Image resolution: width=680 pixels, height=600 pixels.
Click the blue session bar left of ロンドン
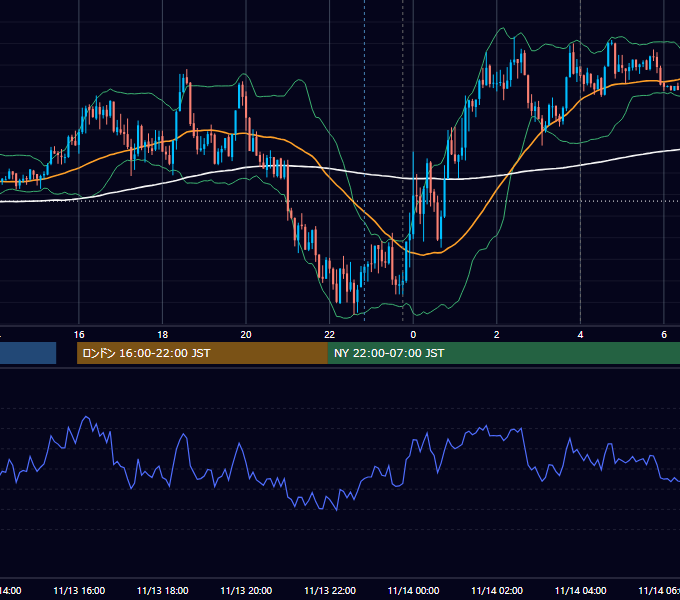click(28, 353)
